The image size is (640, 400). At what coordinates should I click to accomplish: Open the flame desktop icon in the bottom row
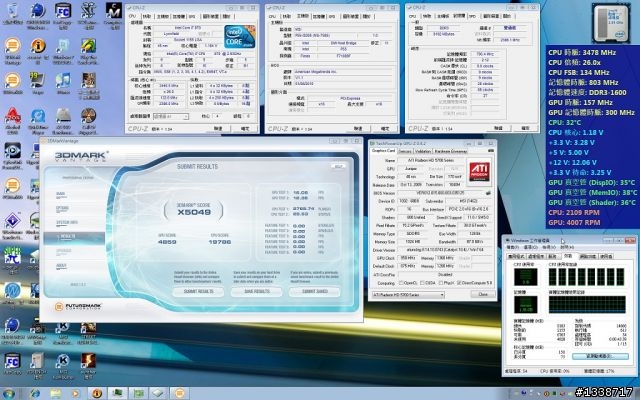[x=88, y=361]
